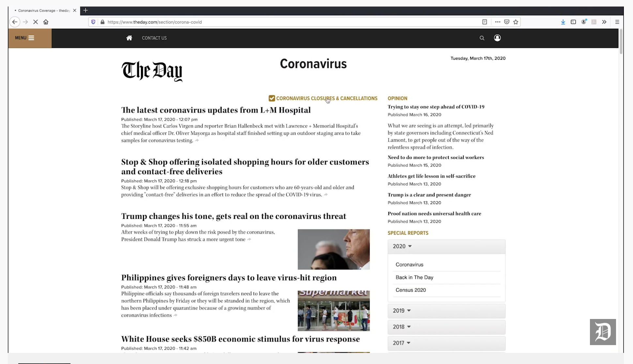Toggle reader view icon in address bar
Image resolution: width=633 pixels, height=364 pixels.
485,22
